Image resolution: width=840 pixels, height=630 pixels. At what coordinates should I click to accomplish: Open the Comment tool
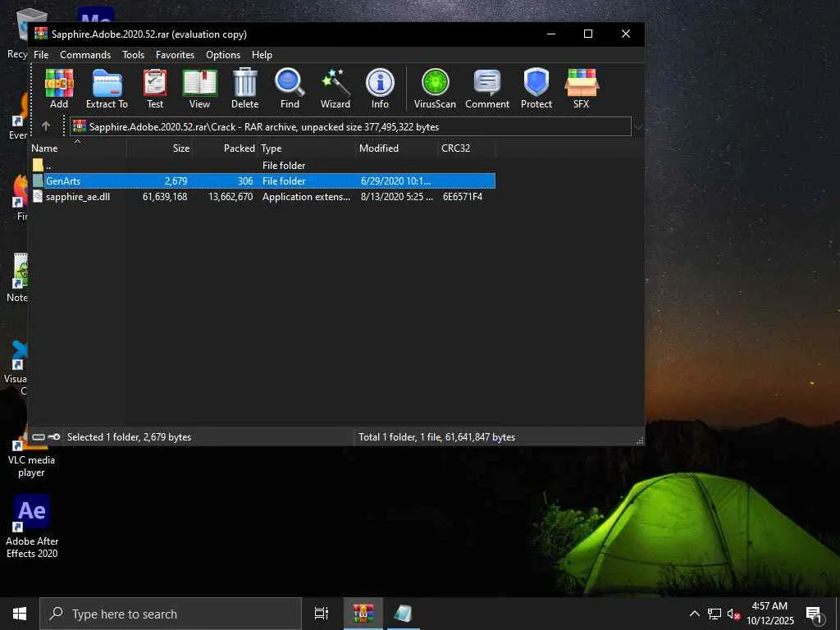click(487, 89)
